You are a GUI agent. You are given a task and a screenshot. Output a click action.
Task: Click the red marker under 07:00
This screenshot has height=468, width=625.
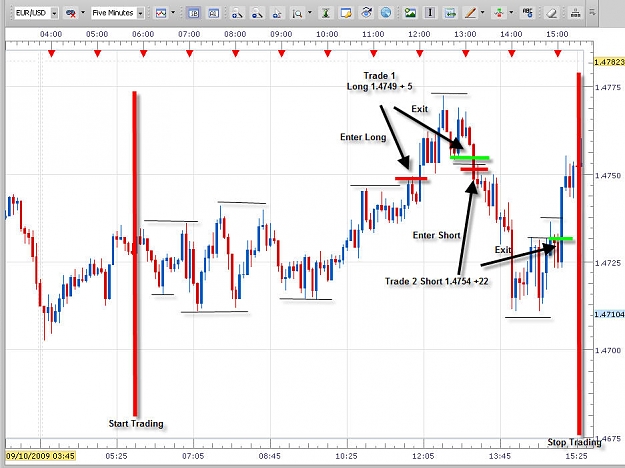click(x=189, y=53)
